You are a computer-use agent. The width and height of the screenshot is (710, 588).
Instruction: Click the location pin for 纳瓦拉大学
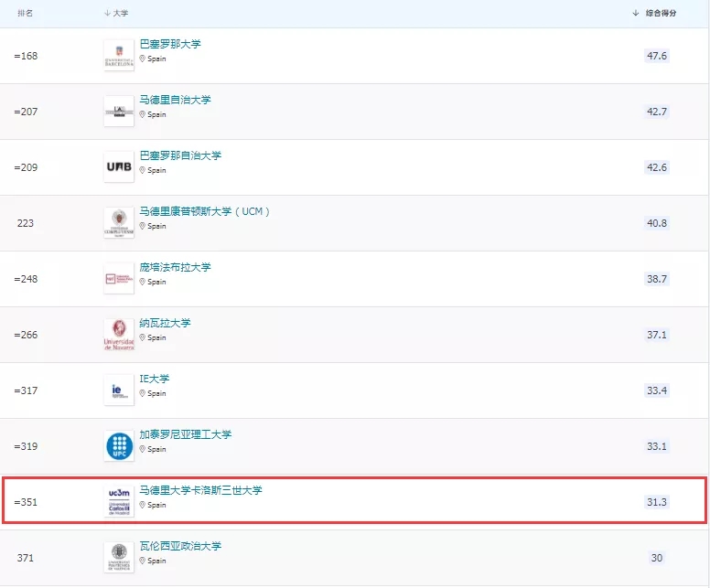[x=142, y=337]
